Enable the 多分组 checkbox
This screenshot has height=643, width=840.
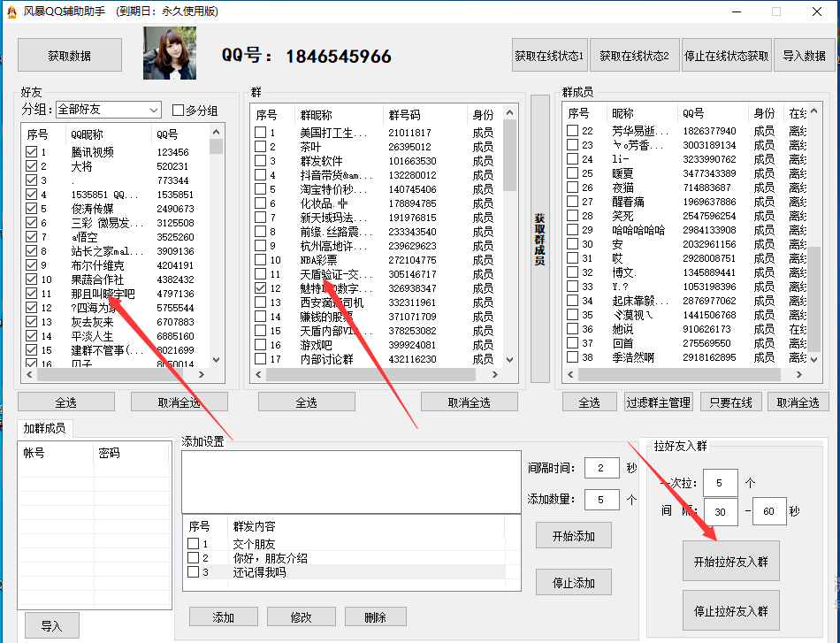pos(179,111)
